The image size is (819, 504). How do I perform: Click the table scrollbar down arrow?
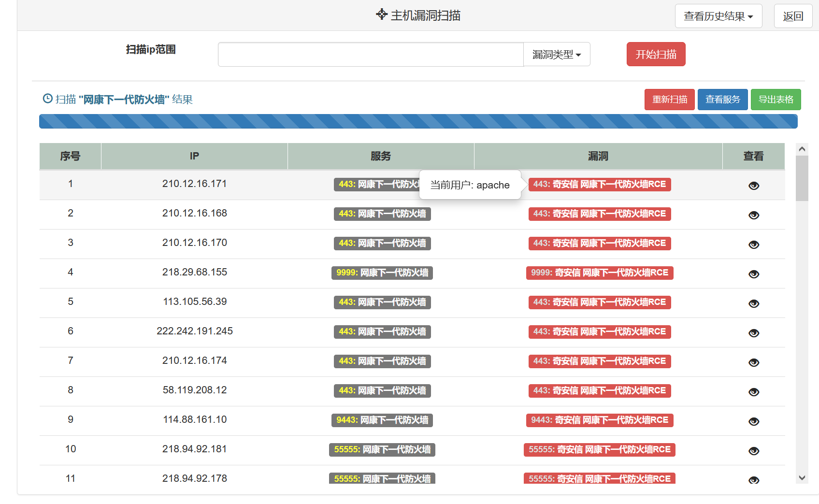pos(802,478)
